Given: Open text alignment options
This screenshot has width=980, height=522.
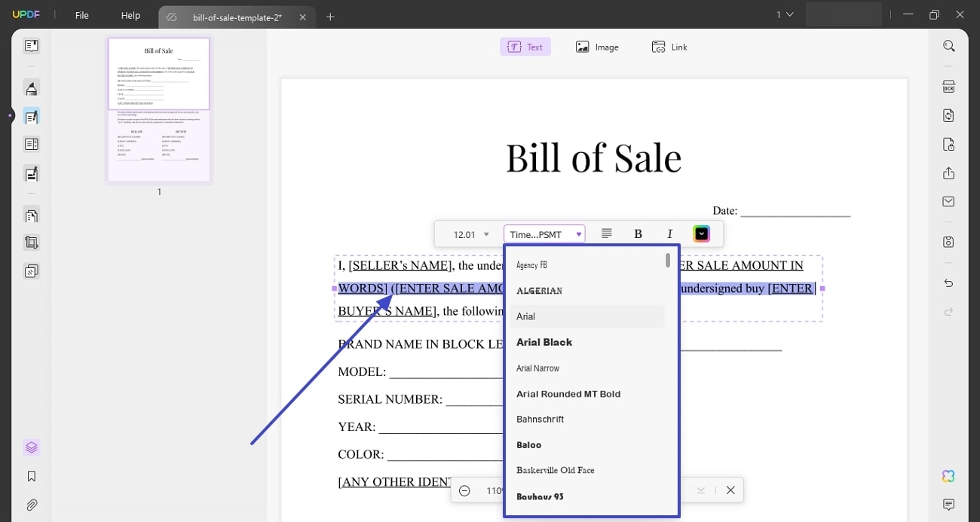Looking at the screenshot, I should tap(606, 234).
